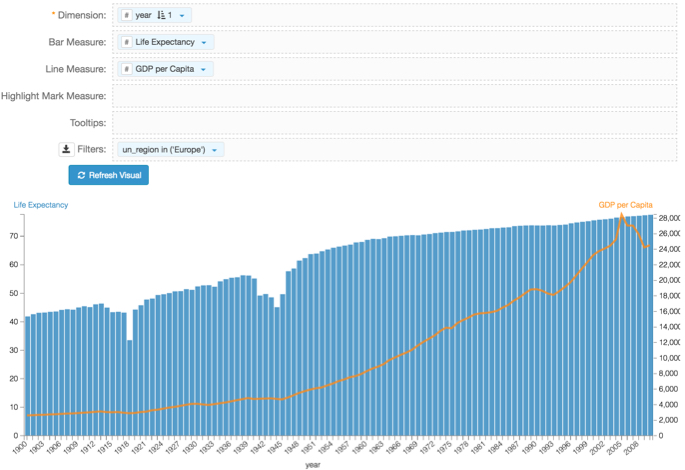Expand the Life Expectancy field menu arrow
Image resolution: width=685 pixels, height=470 pixels.
click(x=205, y=43)
